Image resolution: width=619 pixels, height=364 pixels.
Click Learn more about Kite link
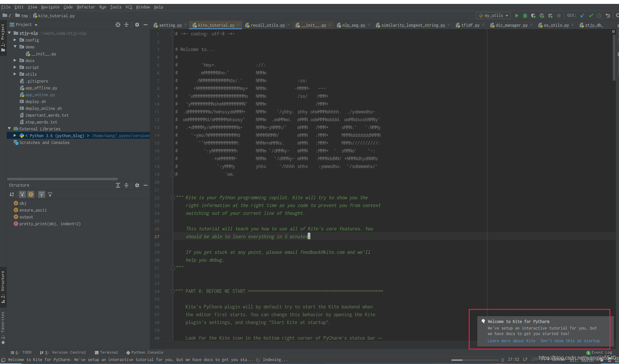[511, 341]
